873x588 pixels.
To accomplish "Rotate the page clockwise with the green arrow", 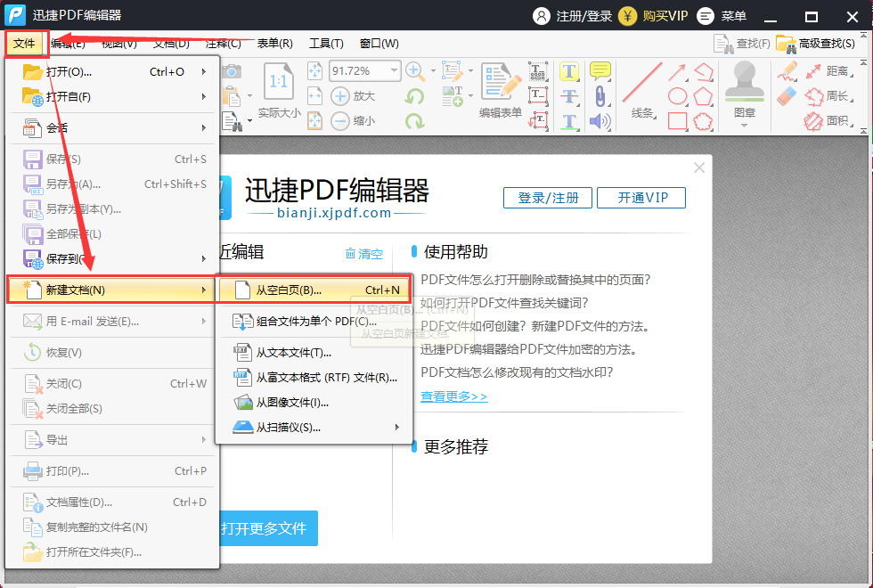I will (x=415, y=121).
